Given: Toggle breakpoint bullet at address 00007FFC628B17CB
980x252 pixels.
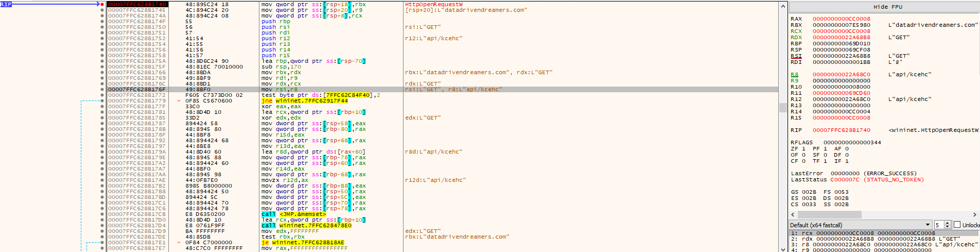Looking at the screenshot, I should pos(102,214).
